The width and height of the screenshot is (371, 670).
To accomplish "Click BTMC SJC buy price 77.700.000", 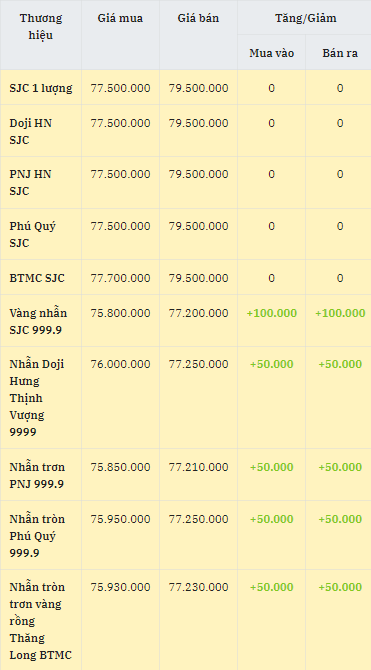I will tap(120, 278).
